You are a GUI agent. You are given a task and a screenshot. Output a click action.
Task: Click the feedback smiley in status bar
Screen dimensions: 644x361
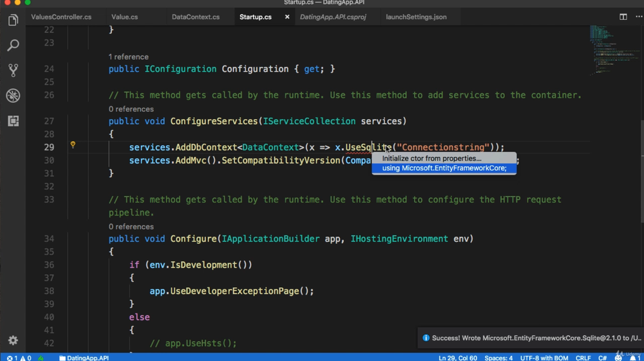618,358
